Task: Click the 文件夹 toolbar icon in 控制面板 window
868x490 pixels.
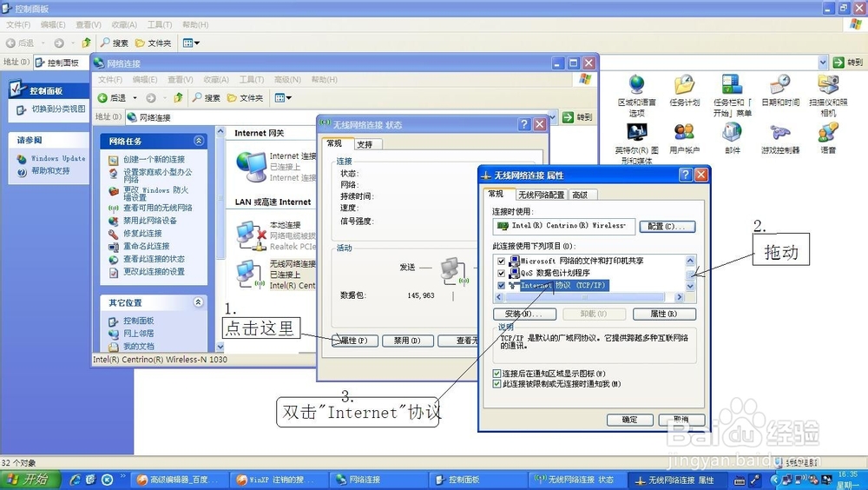Action: (154, 43)
